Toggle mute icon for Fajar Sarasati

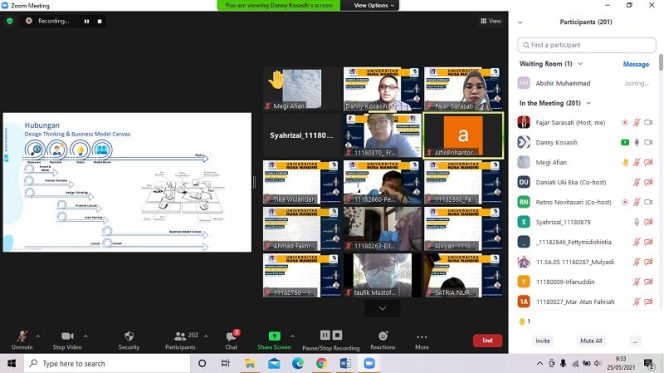click(x=636, y=123)
